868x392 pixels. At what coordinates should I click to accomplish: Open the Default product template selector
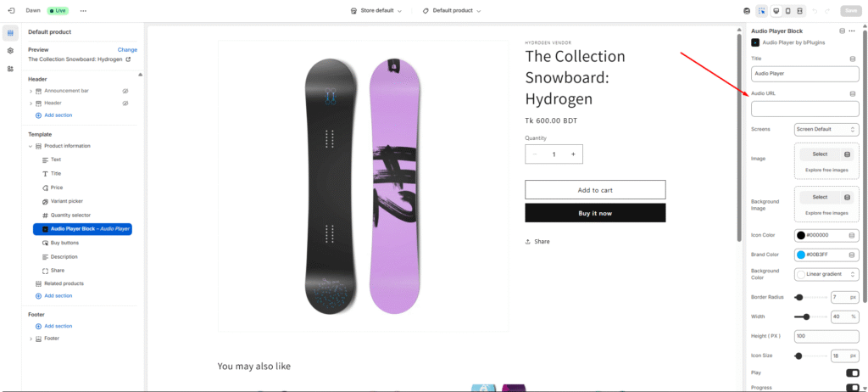tap(456, 10)
